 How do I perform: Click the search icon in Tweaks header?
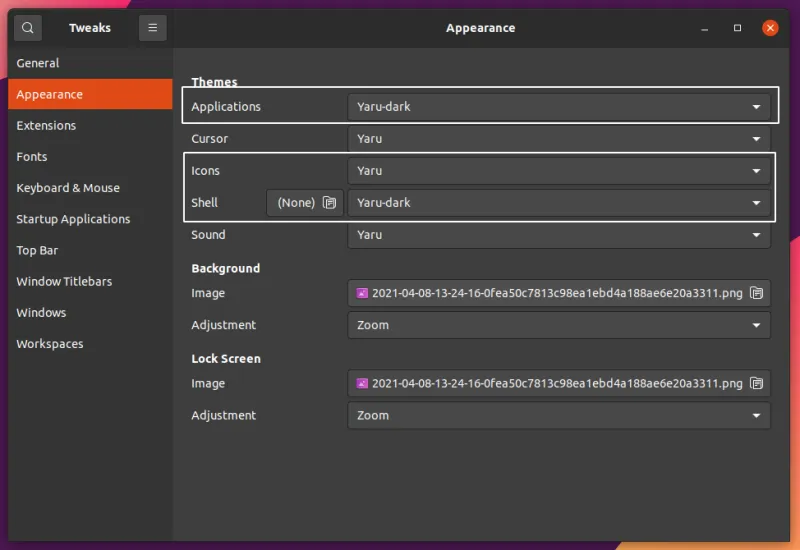pos(28,28)
